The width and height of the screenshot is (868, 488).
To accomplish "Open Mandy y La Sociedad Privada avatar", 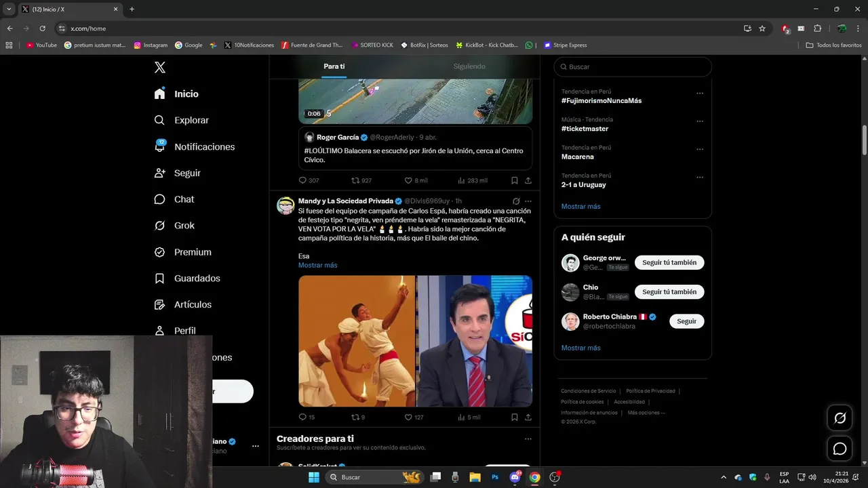I will pyautogui.click(x=285, y=205).
